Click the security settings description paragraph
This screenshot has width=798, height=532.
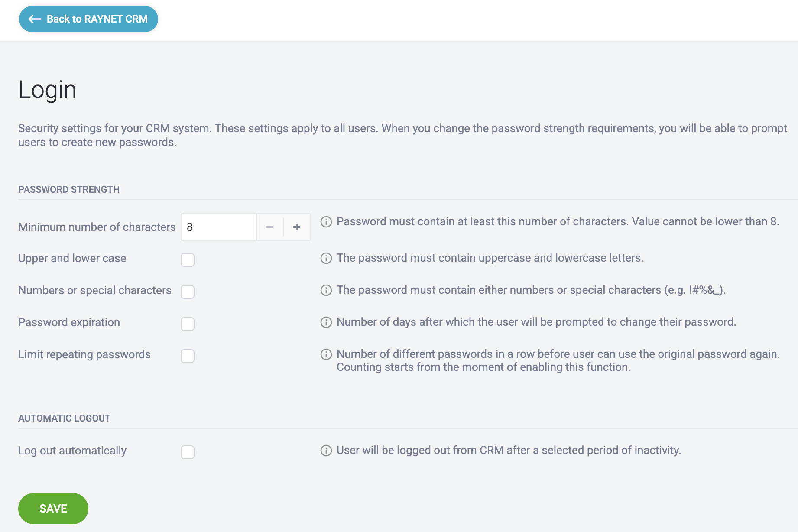click(x=403, y=135)
